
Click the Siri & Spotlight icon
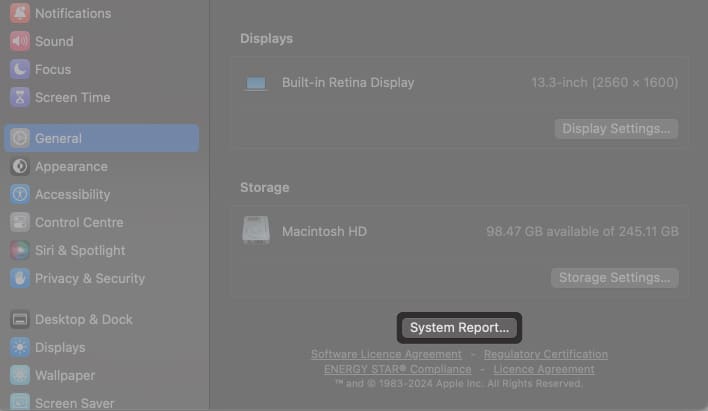(19, 250)
